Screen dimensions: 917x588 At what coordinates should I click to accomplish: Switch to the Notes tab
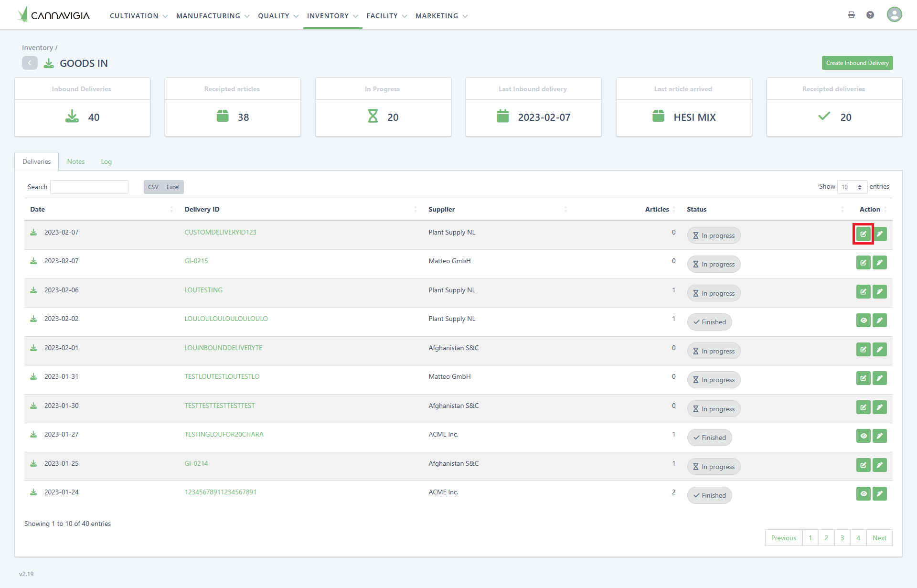pyautogui.click(x=76, y=161)
